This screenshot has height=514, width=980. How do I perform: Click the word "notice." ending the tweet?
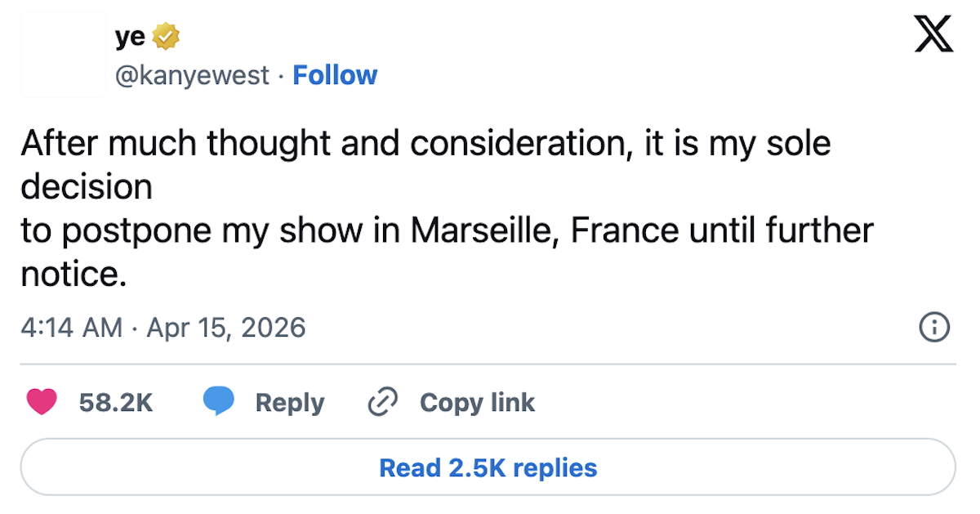74,274
